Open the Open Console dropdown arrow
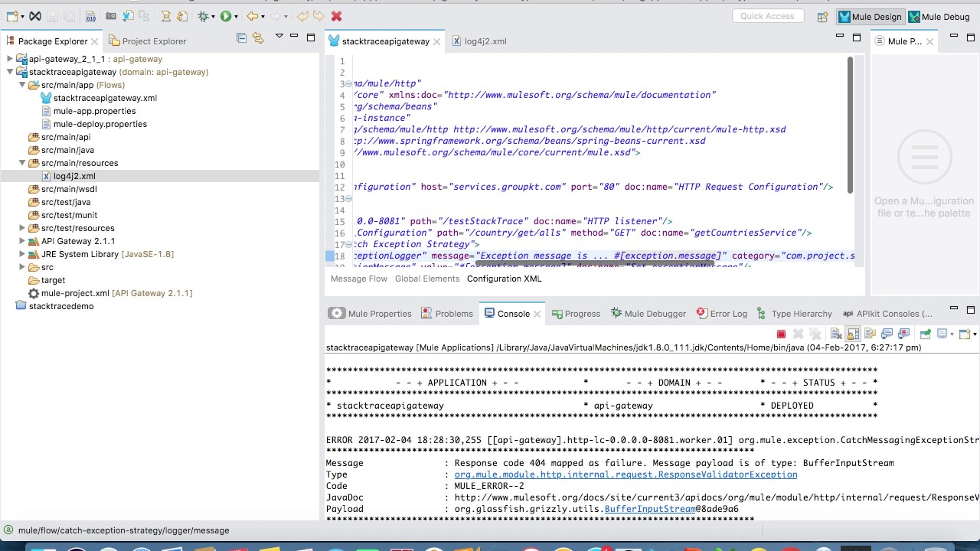The height and width of the screenshot is (551, 980). [974, 334]
